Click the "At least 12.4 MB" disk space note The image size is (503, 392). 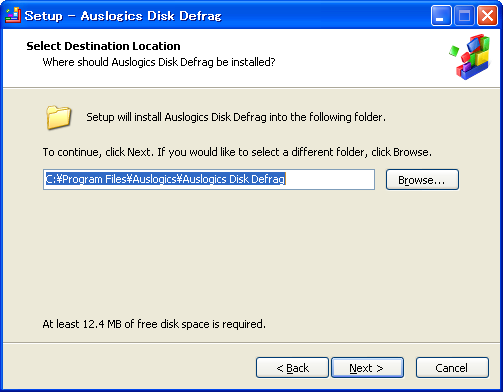click(154, 324)
